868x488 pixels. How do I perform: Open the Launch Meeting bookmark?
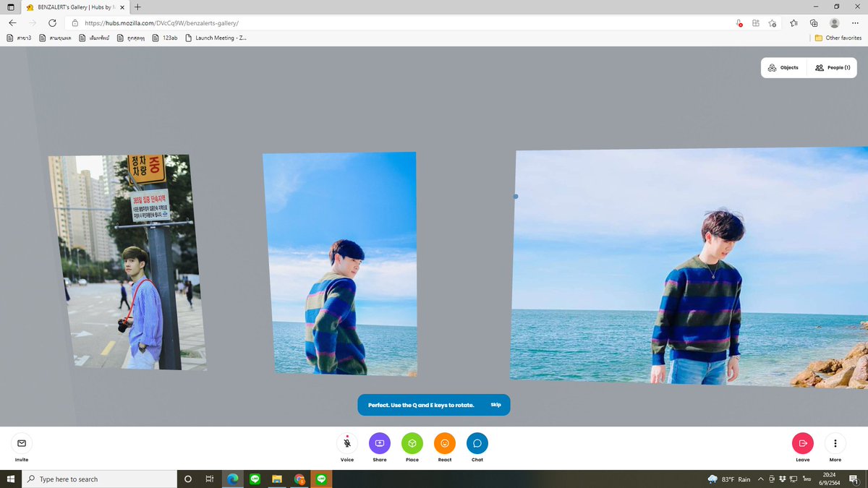(216, 38)
